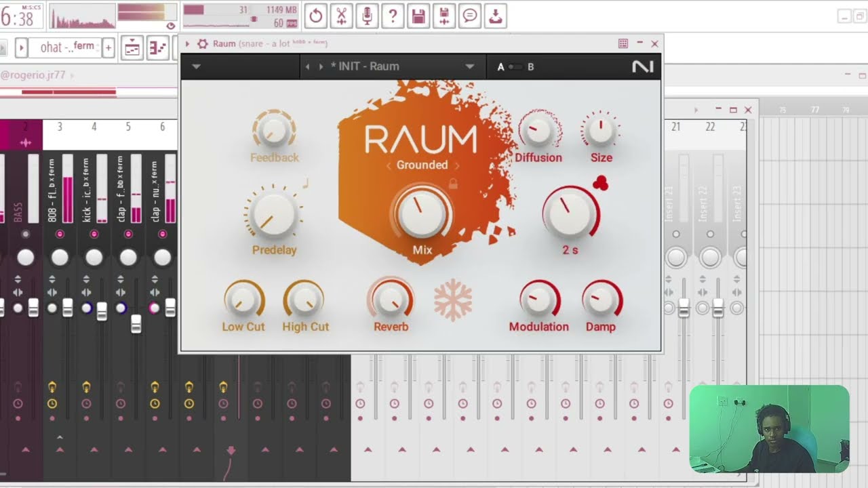Click the volume fader on mixer track 5
Screen dimensions: 868x488
[x=136, y=324]
